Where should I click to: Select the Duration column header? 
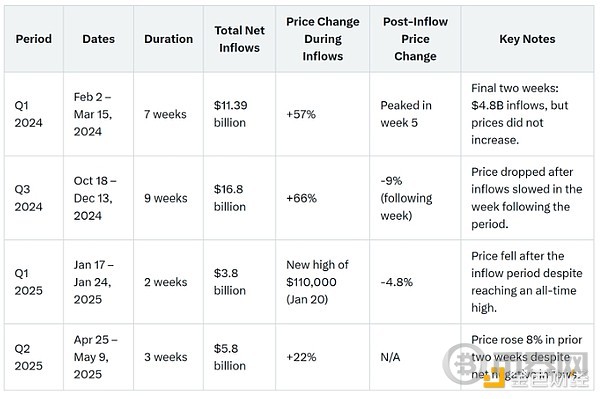click(x=169, y=39)
